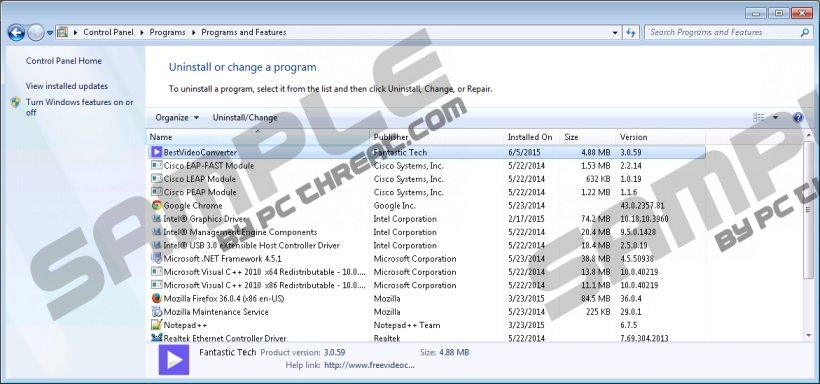Screen dimensions: 820x384
Task: Click the Fantastic Tech publisher cell
Action: point(400,153)
